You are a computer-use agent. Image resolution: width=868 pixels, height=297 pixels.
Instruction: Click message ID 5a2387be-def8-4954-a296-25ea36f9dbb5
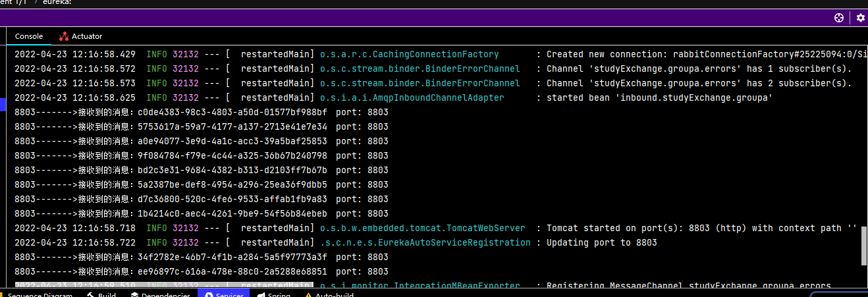point(232,185)
